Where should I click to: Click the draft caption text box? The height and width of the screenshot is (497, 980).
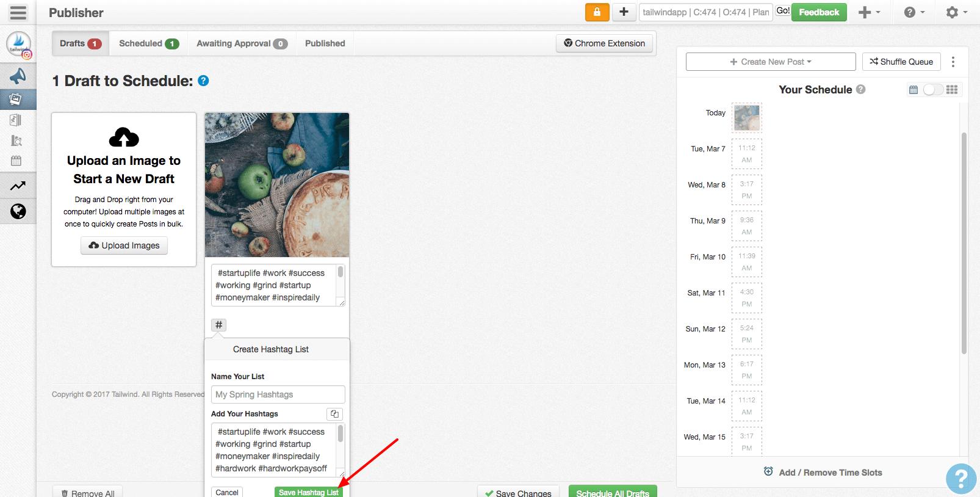(x=278, y=285)
